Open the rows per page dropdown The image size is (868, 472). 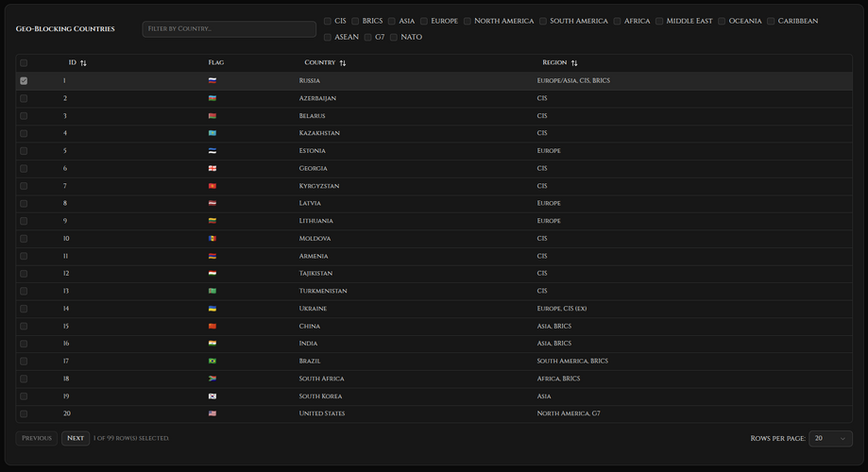coord(830,438)
